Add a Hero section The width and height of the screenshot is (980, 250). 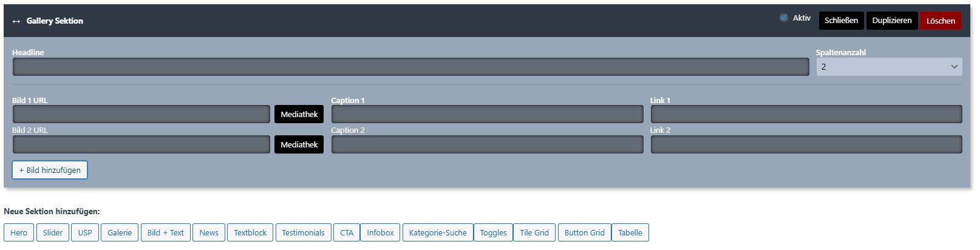(x=19, y=233)
